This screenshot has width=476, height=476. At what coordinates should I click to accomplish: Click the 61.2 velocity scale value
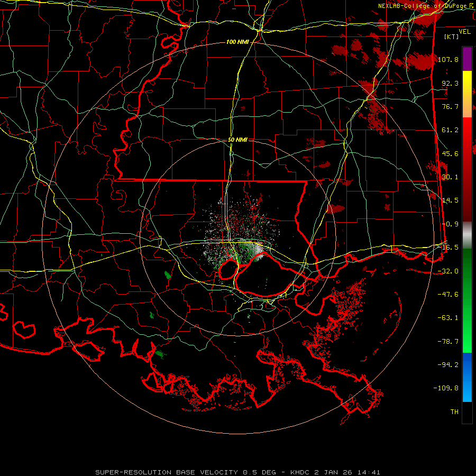[450, 130]
